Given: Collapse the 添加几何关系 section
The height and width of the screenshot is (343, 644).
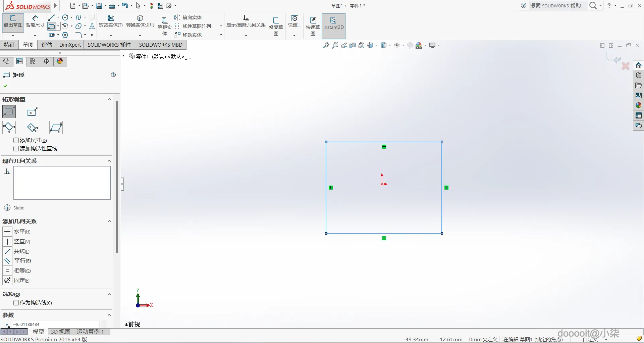Looking at the screenshot, I should tap(109, 221).
